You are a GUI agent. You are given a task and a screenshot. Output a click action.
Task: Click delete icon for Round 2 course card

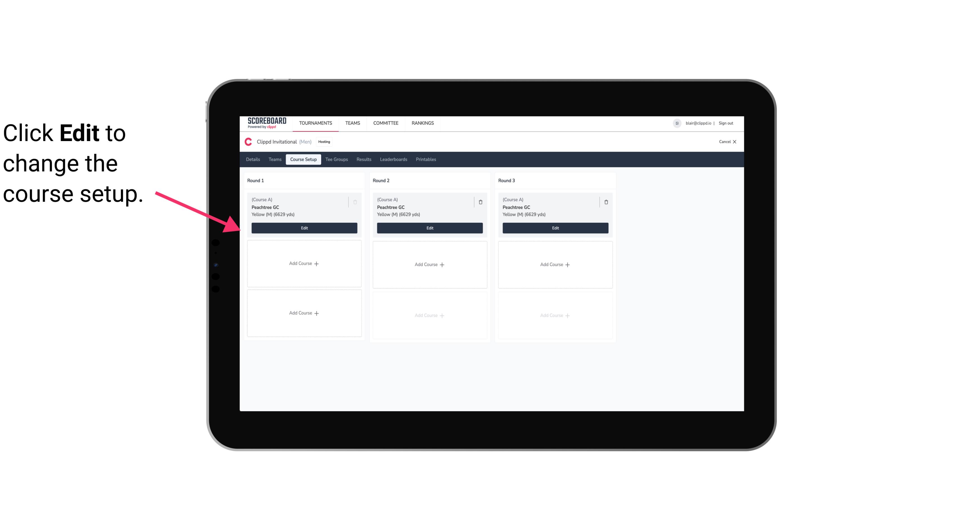[x=480, y=202]
